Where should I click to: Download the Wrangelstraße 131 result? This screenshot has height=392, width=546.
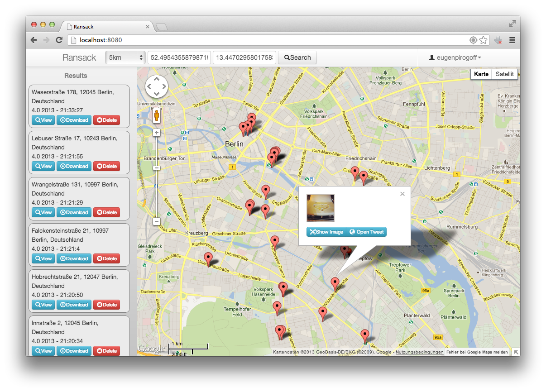click(74, 212)
